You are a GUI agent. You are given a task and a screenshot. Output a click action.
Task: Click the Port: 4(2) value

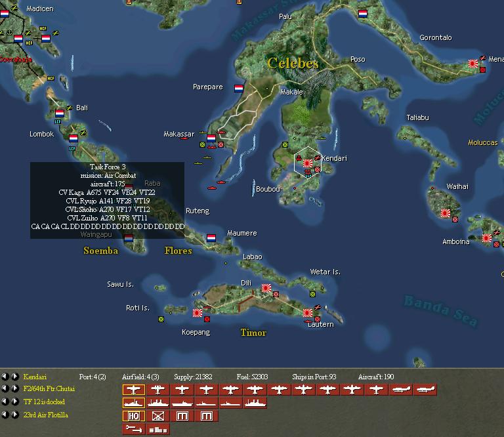(93, 377)
